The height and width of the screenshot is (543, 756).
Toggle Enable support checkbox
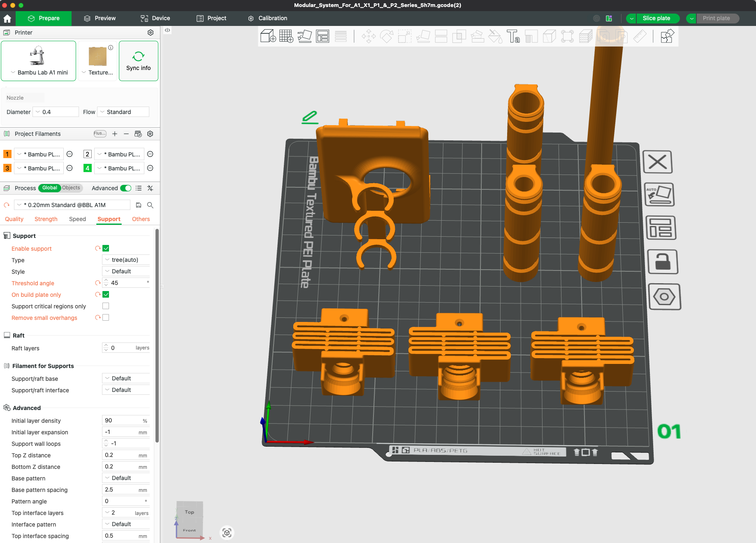pyautogui.click(x=106, y=248)
